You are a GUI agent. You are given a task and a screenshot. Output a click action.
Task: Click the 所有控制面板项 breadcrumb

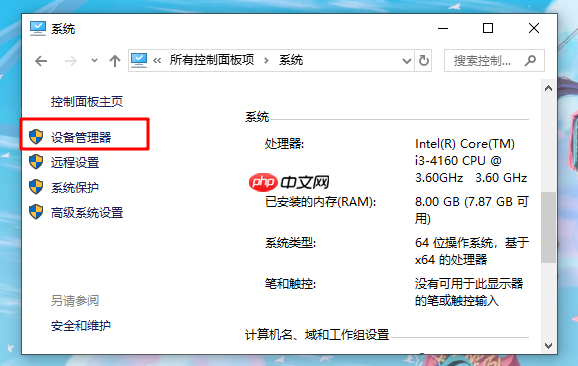(x=212, y=60)
